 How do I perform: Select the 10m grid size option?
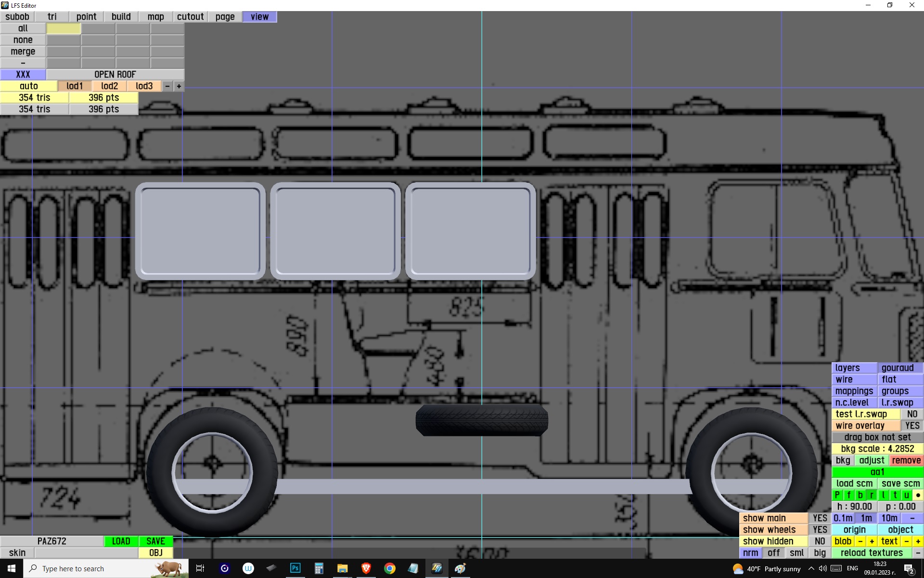[x=889, y=518]
